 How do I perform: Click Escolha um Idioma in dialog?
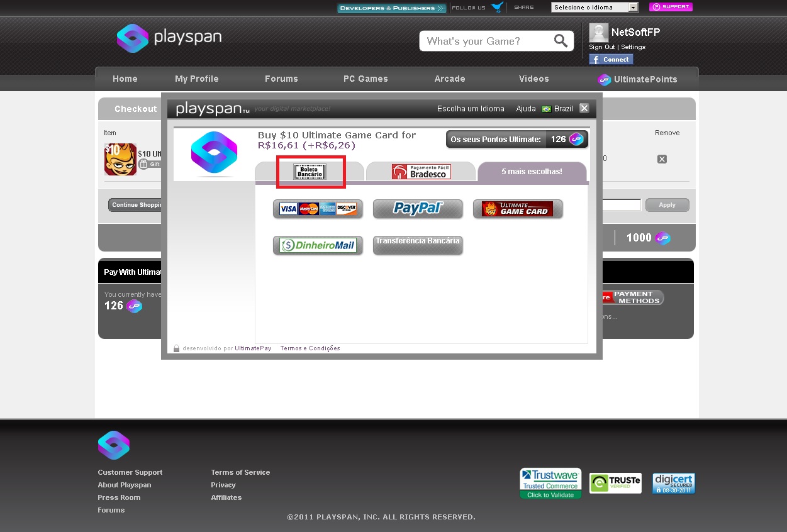(471, 109)
